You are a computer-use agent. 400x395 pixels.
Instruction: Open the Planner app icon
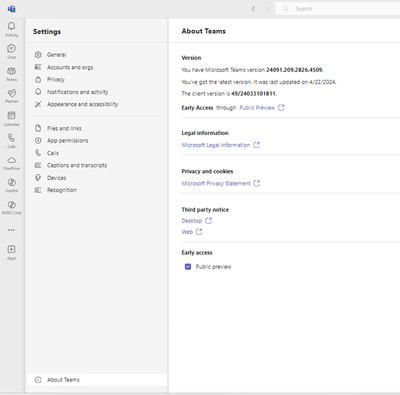[x=12, y=96]
